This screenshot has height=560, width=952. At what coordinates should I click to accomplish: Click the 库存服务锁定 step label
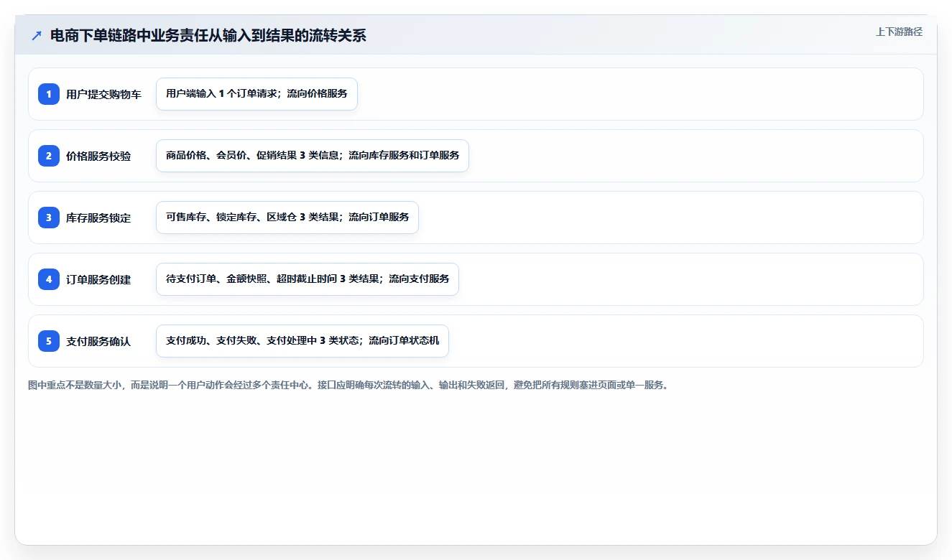pos(98,218)
